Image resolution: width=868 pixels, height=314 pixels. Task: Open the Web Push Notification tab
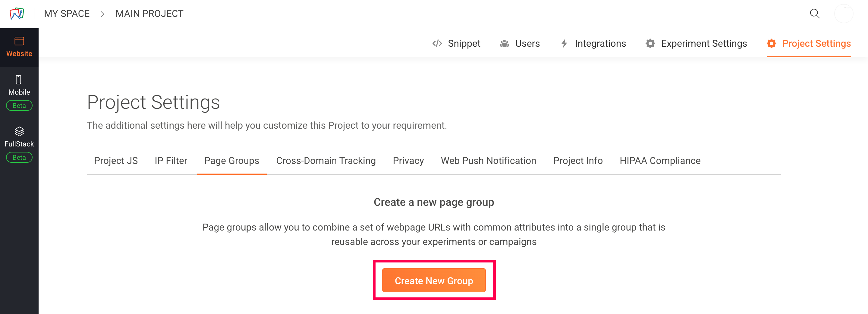pyautogui.click(x=488, y=161)
